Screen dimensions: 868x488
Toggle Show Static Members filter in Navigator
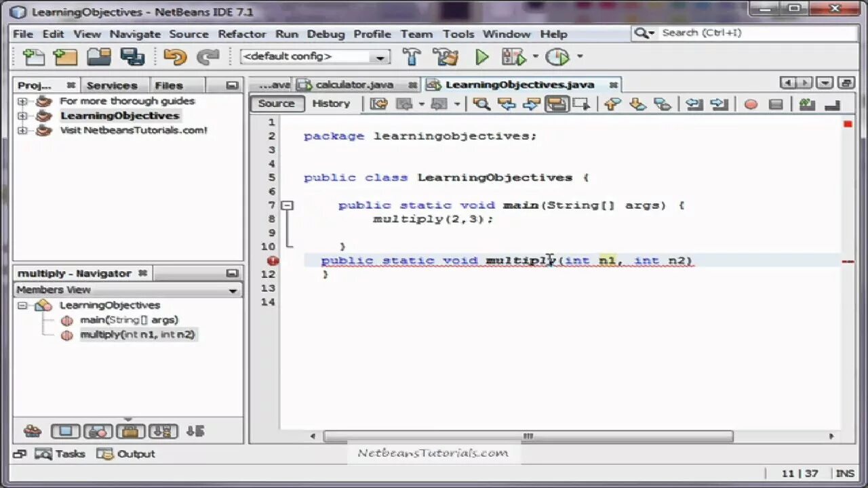(x=98, y=431)
